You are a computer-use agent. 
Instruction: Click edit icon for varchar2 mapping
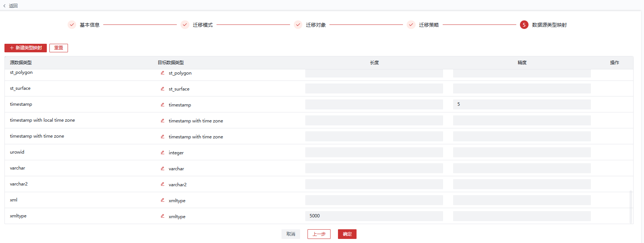click(162, 184)
